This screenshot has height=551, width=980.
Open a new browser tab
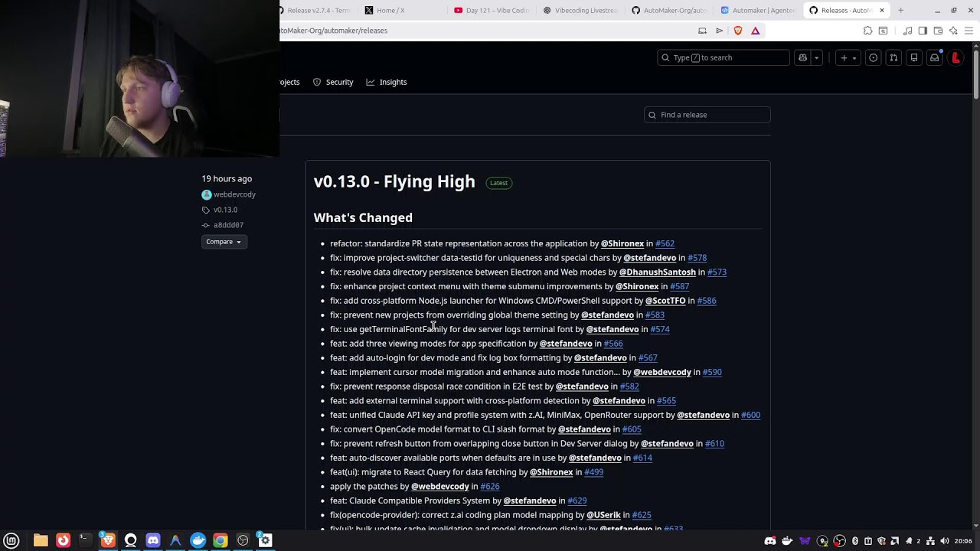(x=900, y=10)
